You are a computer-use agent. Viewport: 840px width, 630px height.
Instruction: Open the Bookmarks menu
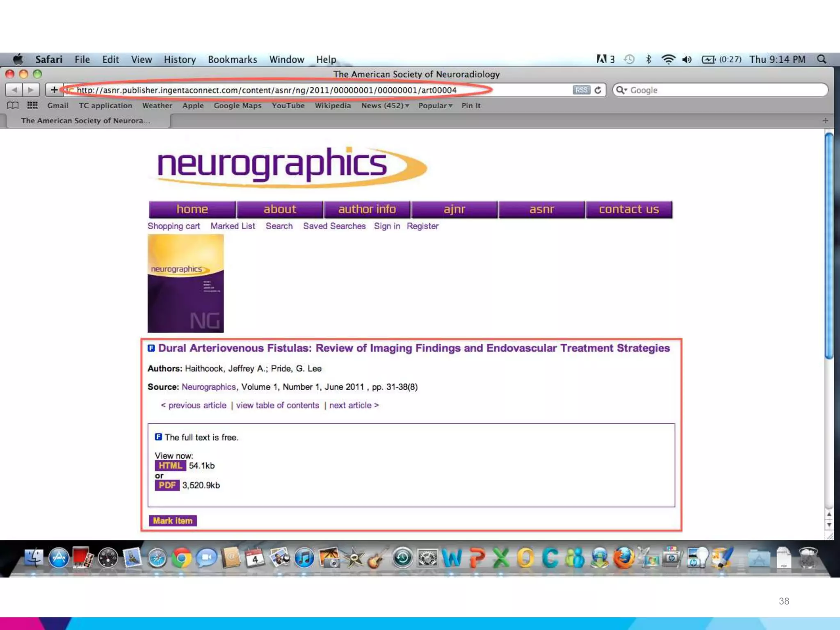pyautogui.click(x=232, y=59)
